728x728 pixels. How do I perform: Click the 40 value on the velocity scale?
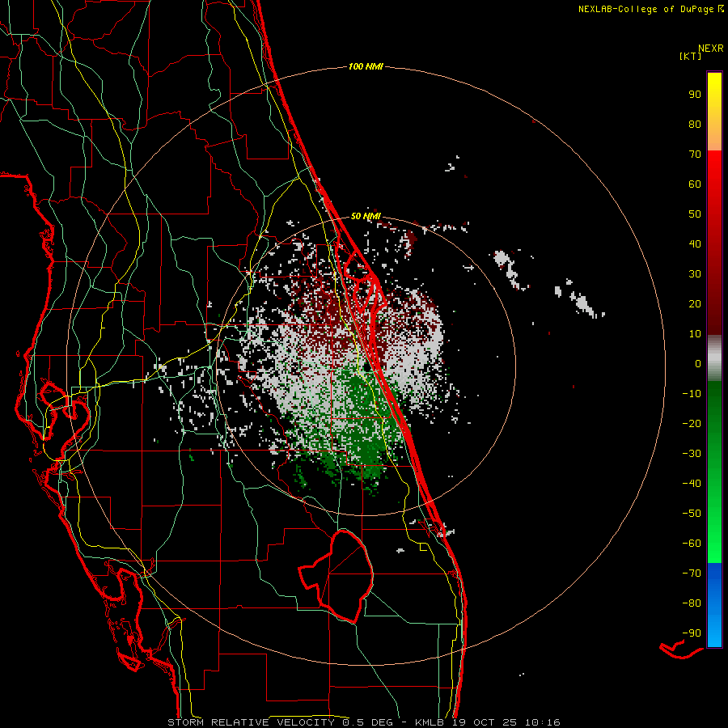[695, 244]
